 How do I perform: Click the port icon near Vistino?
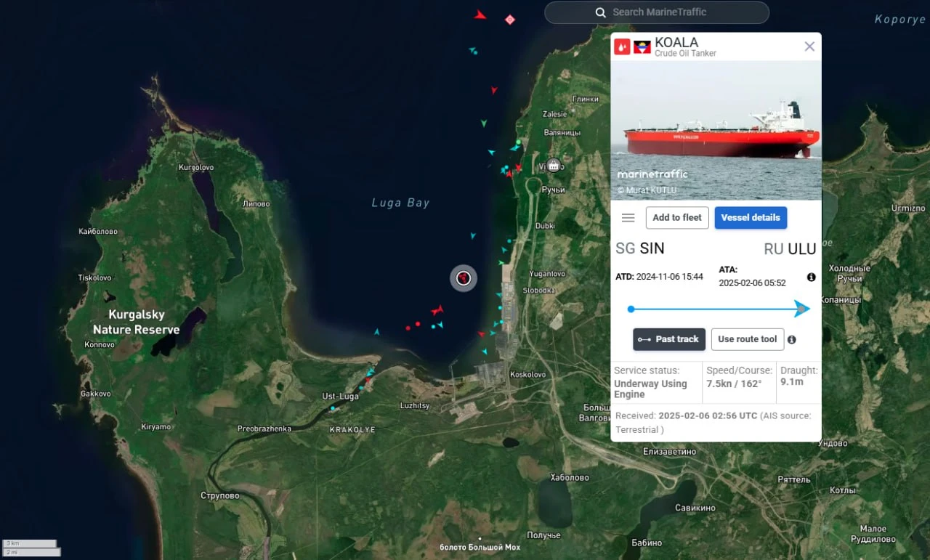tap(553, 166)
